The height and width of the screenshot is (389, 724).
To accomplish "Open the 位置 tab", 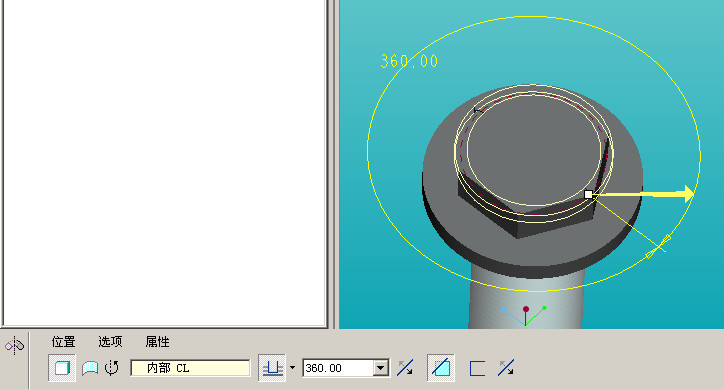I will pos(63,342).
